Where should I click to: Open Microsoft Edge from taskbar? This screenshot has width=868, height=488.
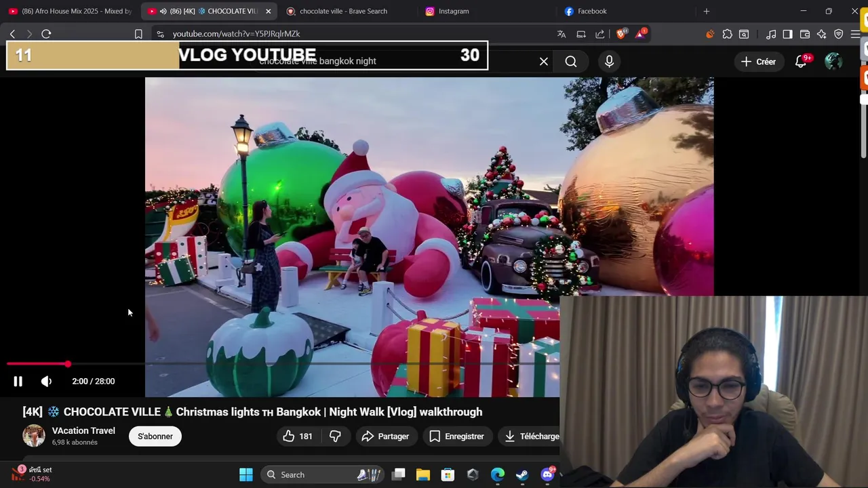click(498, 474)
